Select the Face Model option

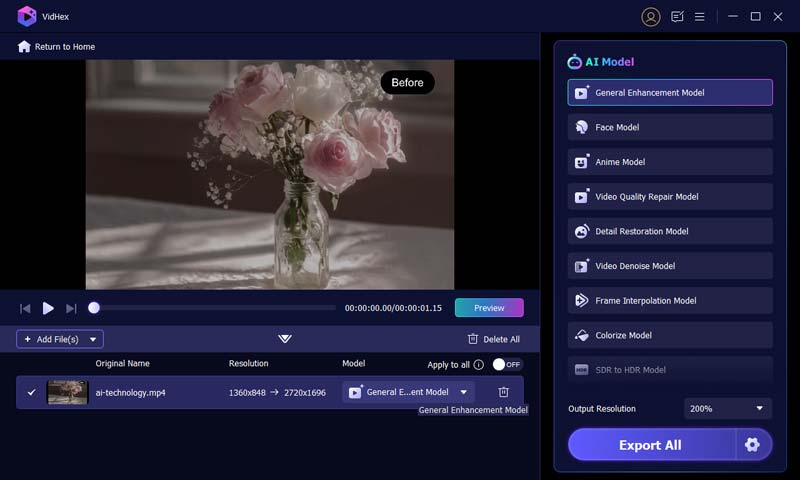(670, 127)
